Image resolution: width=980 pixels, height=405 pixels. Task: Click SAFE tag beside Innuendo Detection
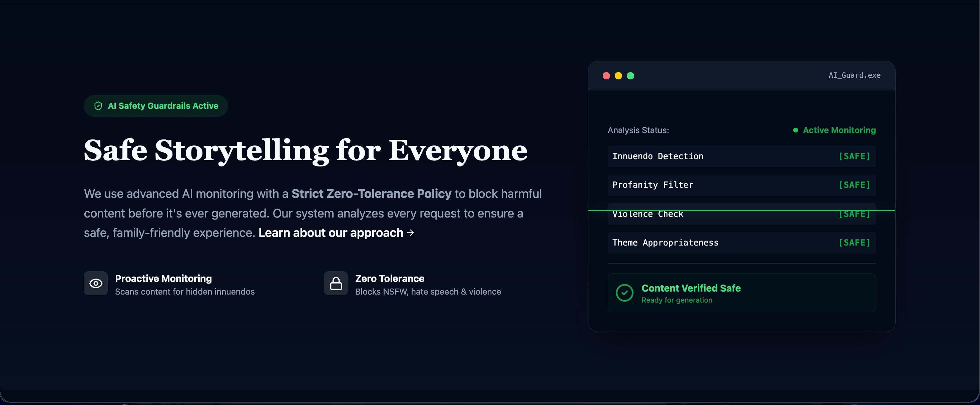point(855,156)
